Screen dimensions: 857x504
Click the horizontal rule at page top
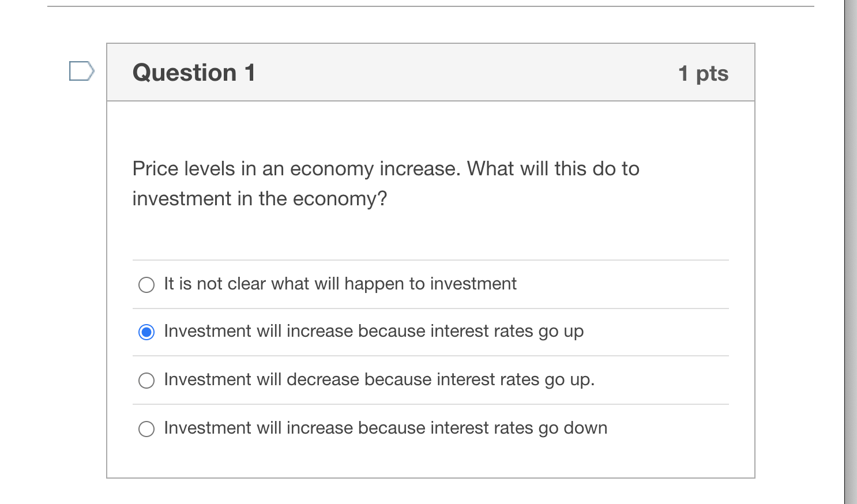point(431,6)
